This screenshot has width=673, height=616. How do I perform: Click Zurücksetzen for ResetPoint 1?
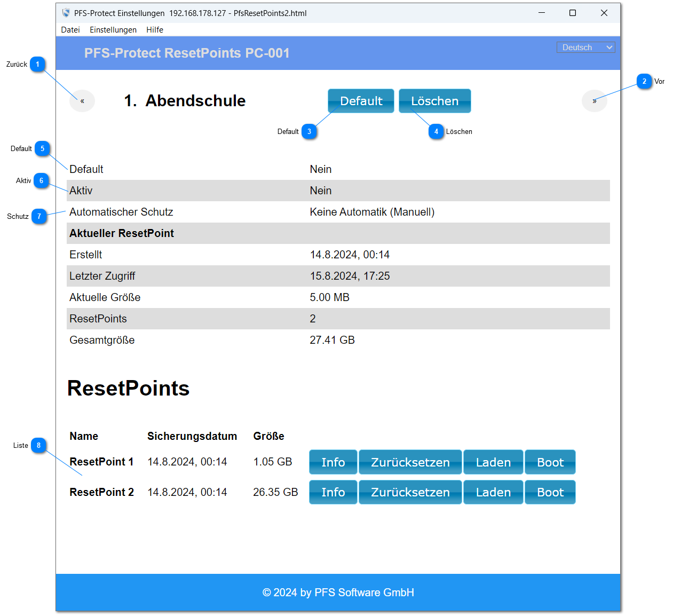pyautogui.click(x=410, y=462)
